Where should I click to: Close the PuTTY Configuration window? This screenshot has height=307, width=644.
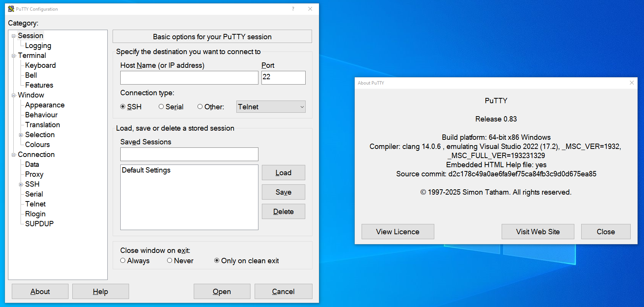[310, 9]
